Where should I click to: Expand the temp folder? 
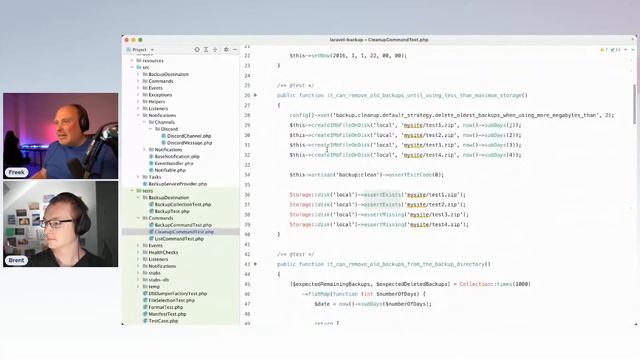coord(138,287)
